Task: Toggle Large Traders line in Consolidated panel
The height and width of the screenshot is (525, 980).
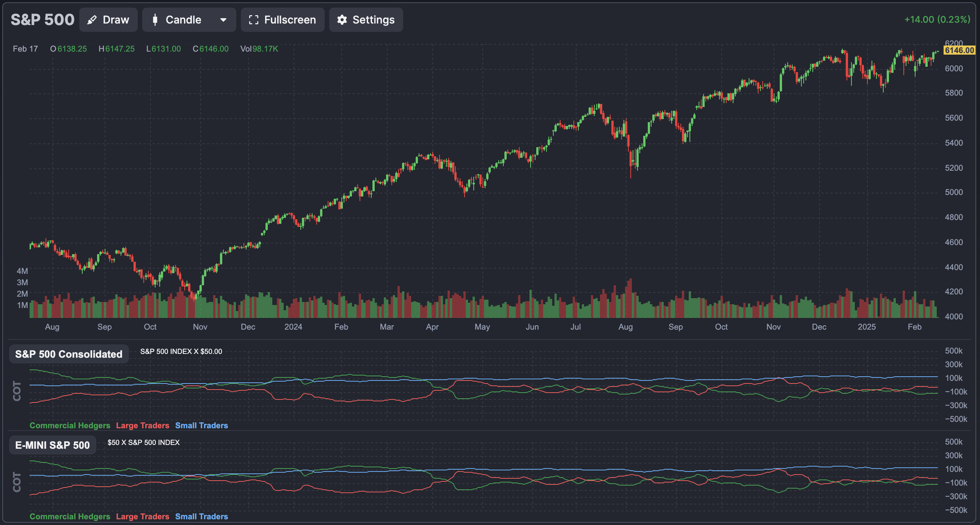Action: click(x=143, y=425)
